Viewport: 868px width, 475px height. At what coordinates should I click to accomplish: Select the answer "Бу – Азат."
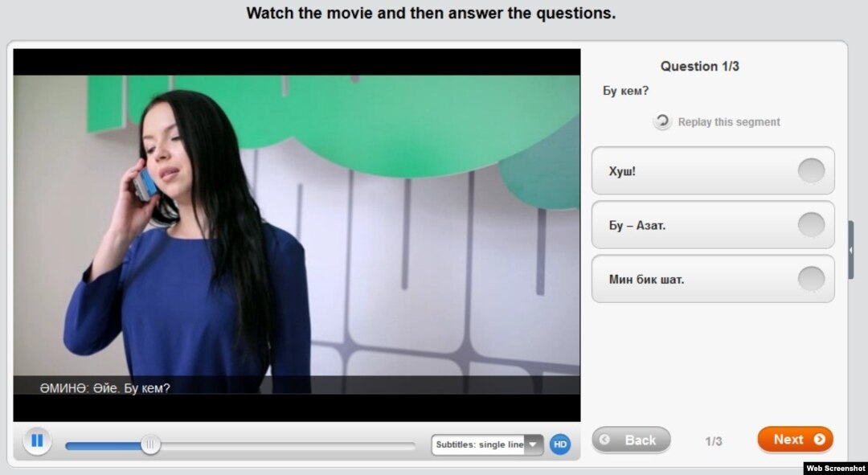(713, 225)
